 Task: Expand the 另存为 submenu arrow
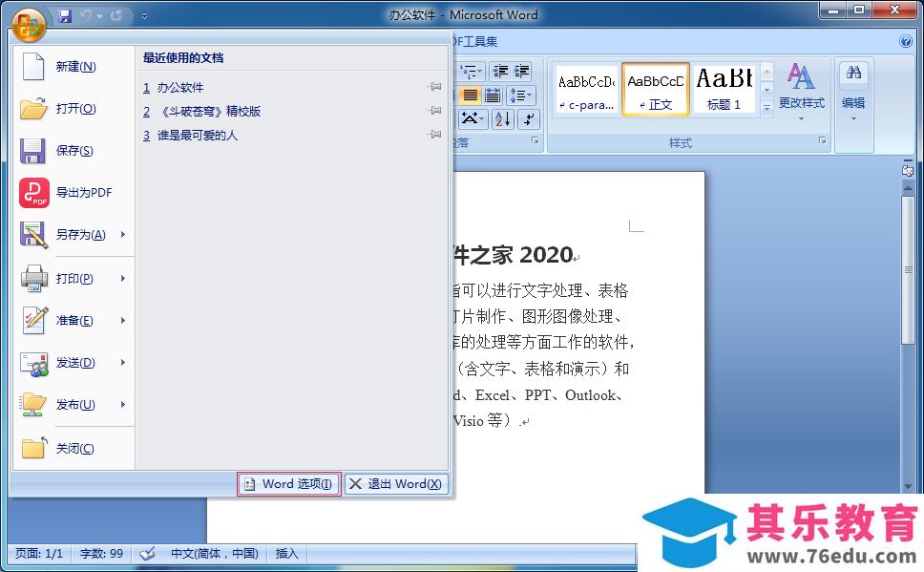(123, 235)
